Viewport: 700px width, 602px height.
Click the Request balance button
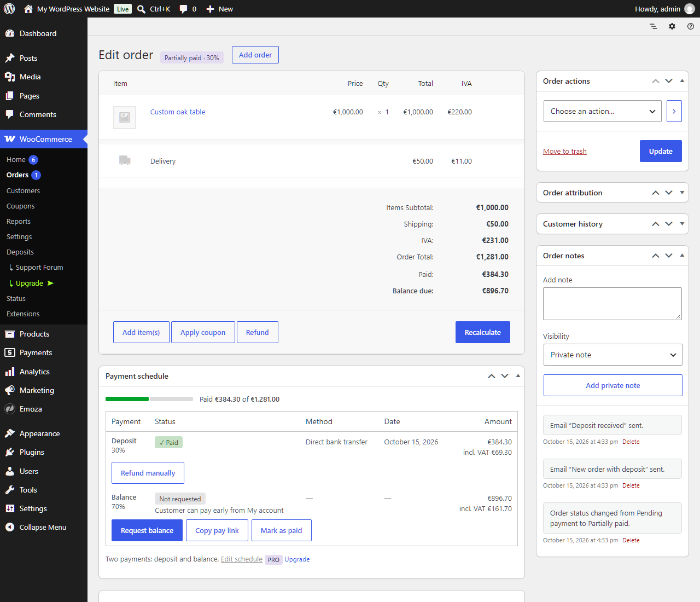(x=147, y=530)
